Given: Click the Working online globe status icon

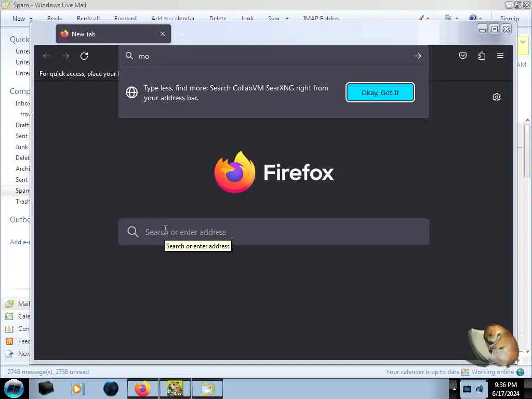Looking at the screenshot, I should [x=520, y=372].
